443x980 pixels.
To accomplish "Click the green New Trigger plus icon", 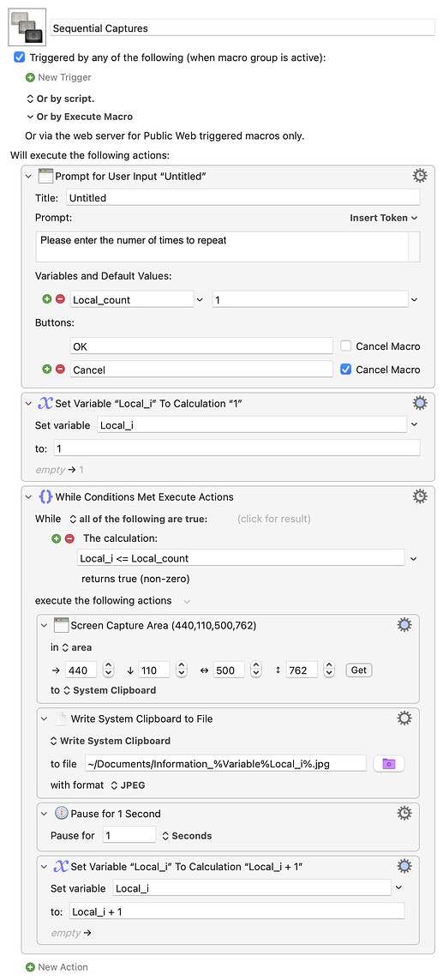I will pyautogui.click(x=30, y=77).
